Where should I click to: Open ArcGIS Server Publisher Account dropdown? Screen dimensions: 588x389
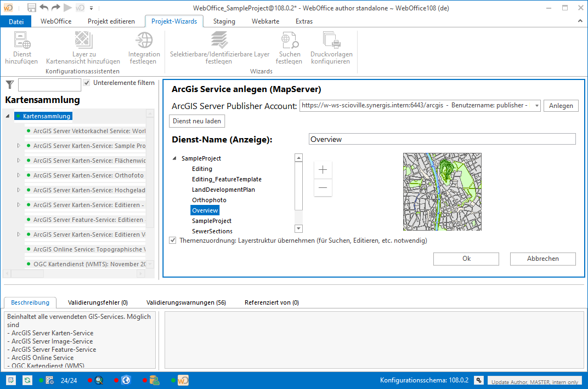tap(536, 105)
